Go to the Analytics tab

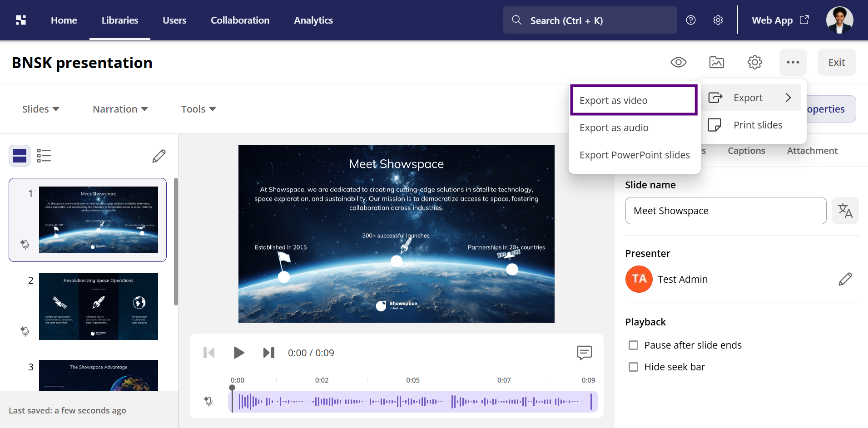click(x=313, y=20)
